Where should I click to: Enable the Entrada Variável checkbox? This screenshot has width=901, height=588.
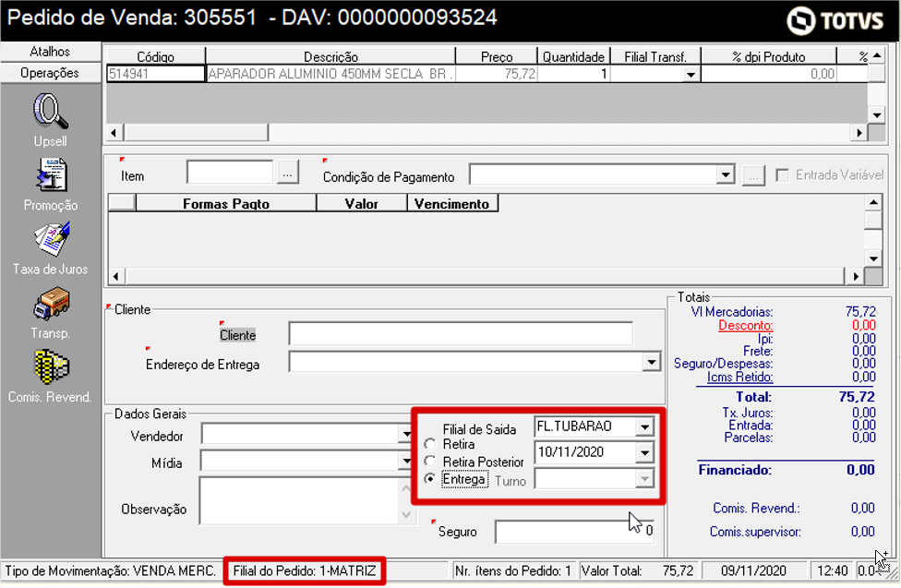(x=782, y=175)
